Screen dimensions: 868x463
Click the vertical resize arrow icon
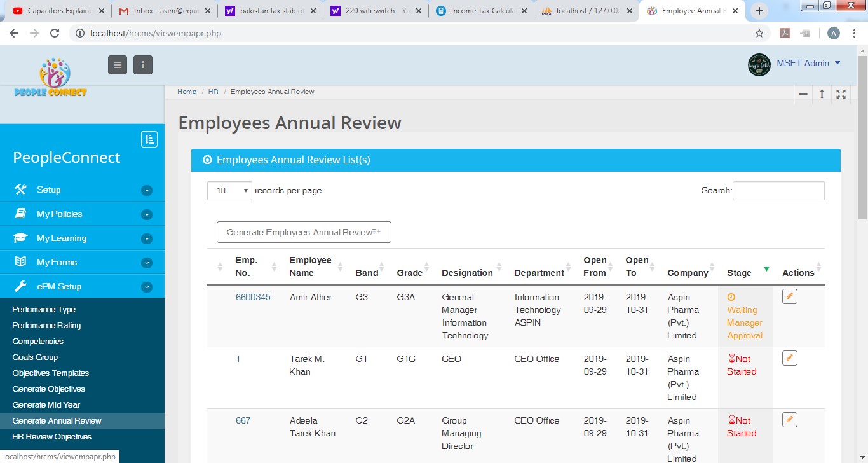[822, 94]
